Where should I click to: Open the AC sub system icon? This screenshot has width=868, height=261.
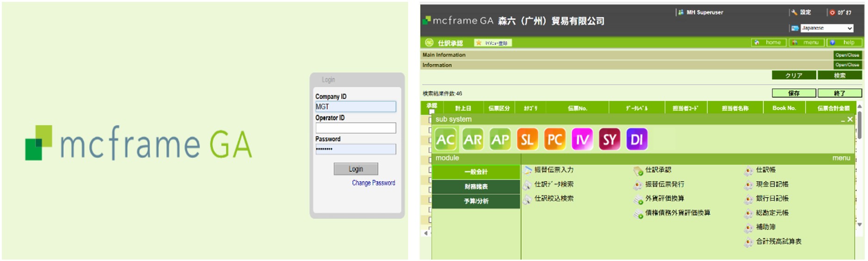pos(446,140)
